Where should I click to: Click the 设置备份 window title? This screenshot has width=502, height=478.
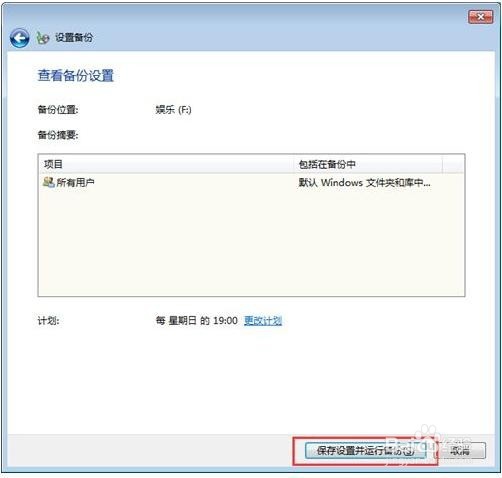[x=74, y=38]
